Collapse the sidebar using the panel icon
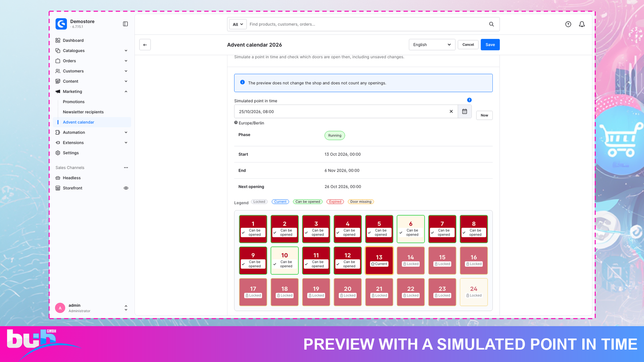 (x=125, y=24)
